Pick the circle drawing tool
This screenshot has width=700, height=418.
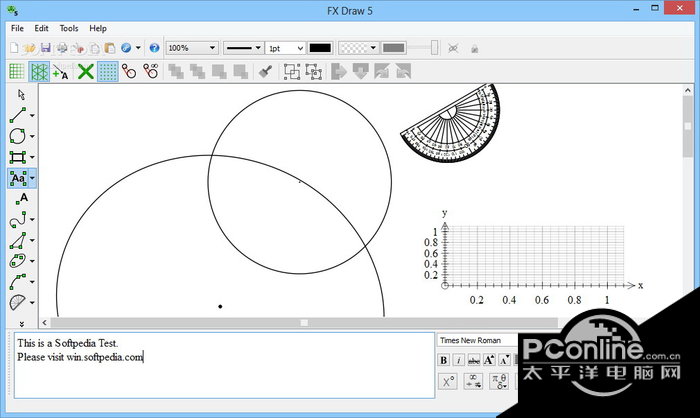pyautogui.click(x=19, y=136)
